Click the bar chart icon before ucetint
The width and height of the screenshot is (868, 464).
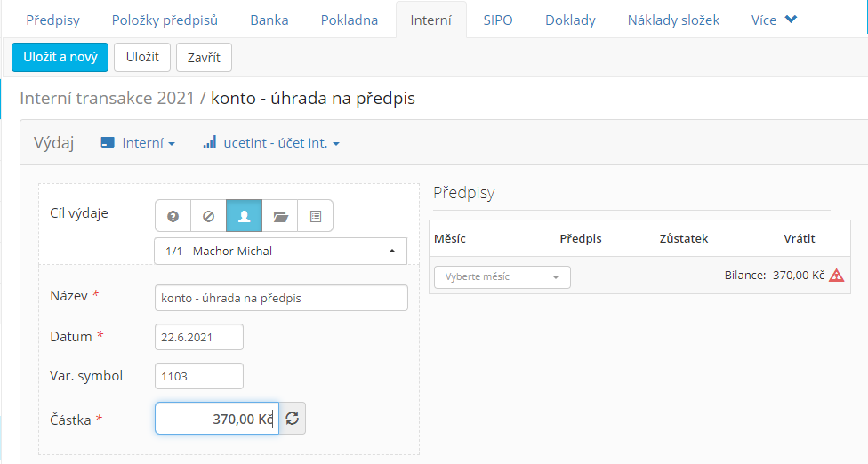coord(209,143)
